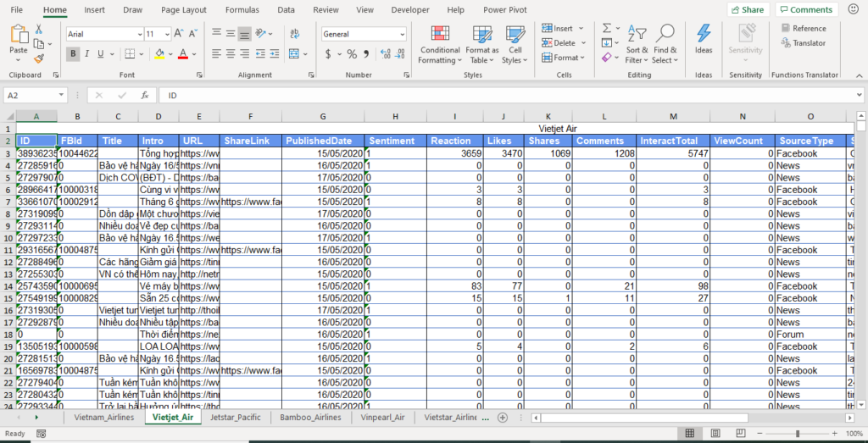Click the Cut scissors icon

[39, 29]
